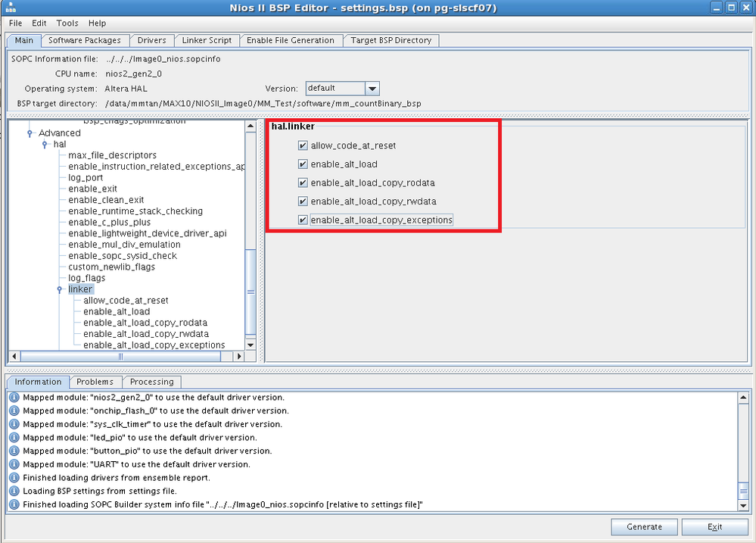This screenshot has height=543, width=756.
Task: Click tree vertical scrollbar down arrow
Action: (x=250, y=345)
